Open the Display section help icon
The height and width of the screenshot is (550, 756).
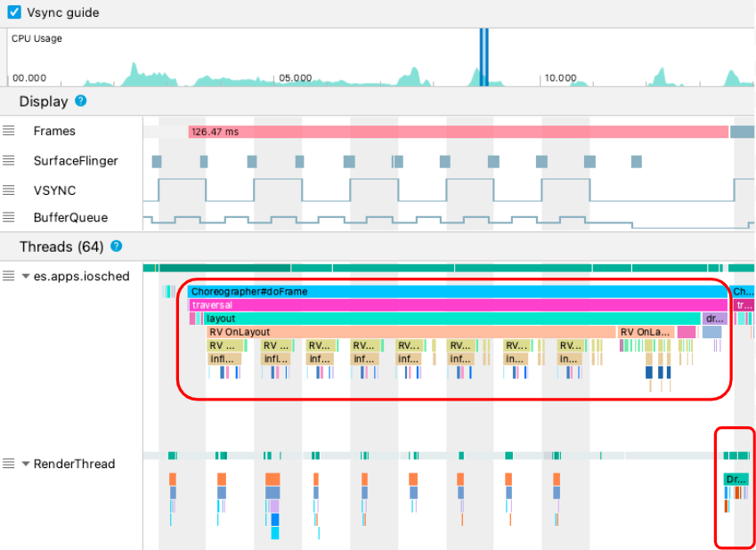point(79,101)
